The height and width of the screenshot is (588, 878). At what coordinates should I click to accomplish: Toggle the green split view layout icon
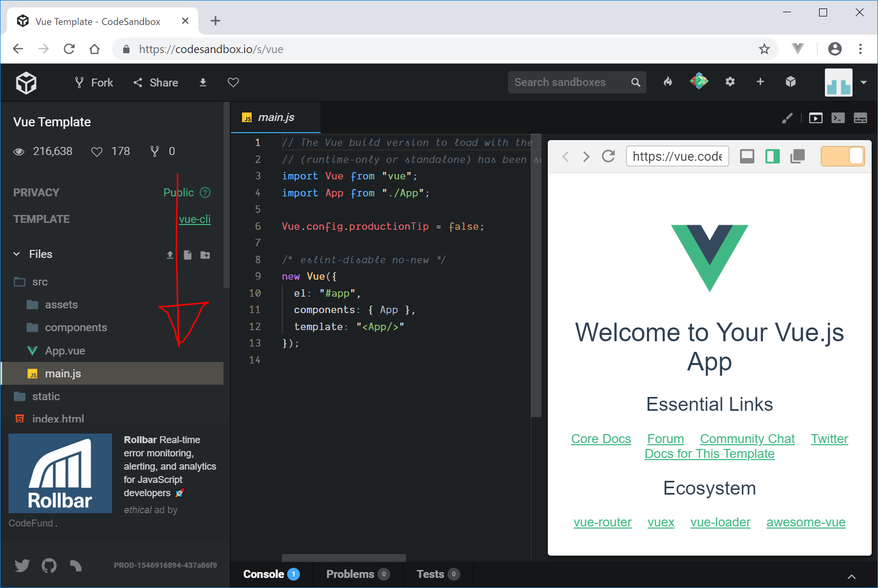pos(772,156)
